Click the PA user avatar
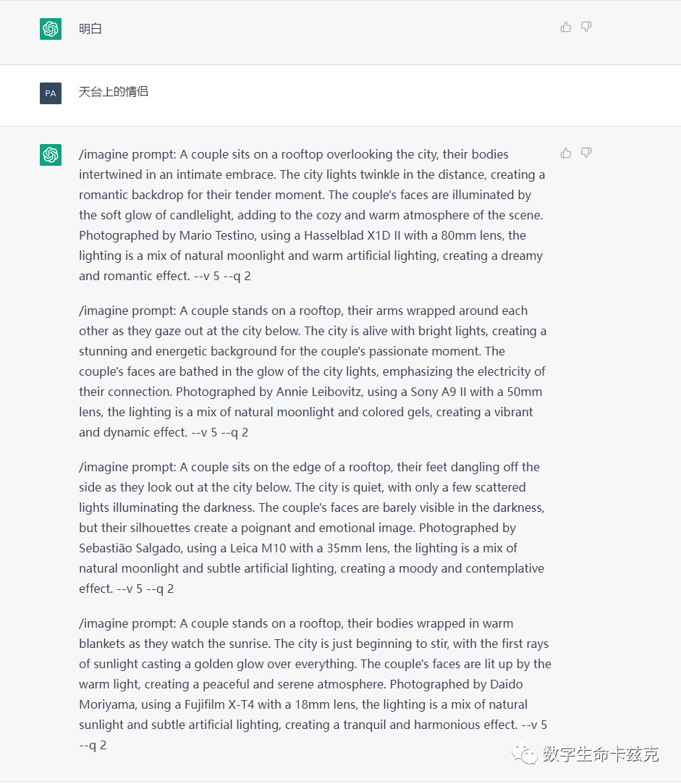 51,93
